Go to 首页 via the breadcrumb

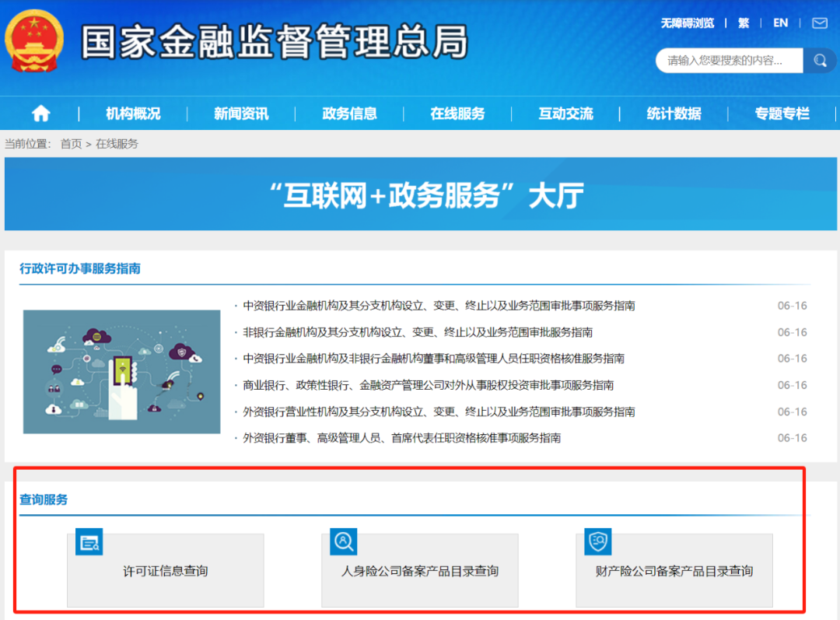71,143
